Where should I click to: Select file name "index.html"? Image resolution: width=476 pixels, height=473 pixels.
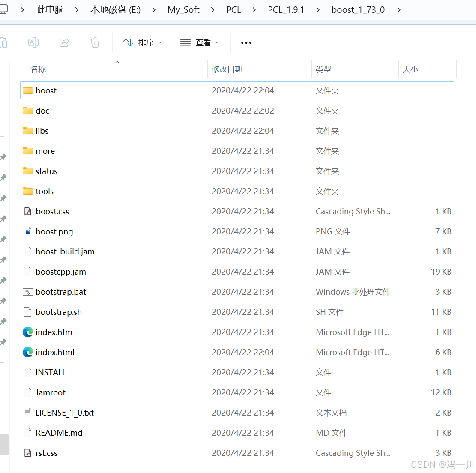[x=55, y=352]
